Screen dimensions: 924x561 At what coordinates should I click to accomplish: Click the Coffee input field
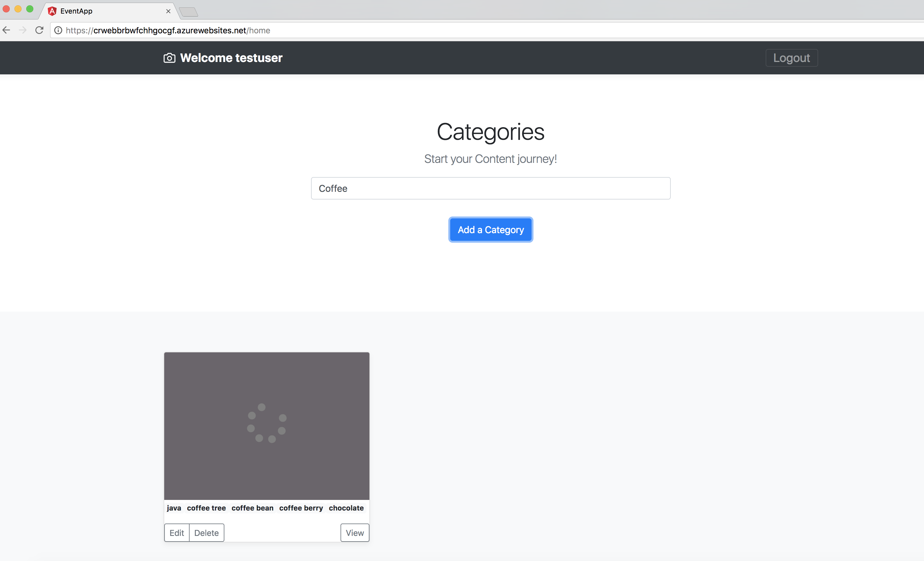click(x=491, y=188)
